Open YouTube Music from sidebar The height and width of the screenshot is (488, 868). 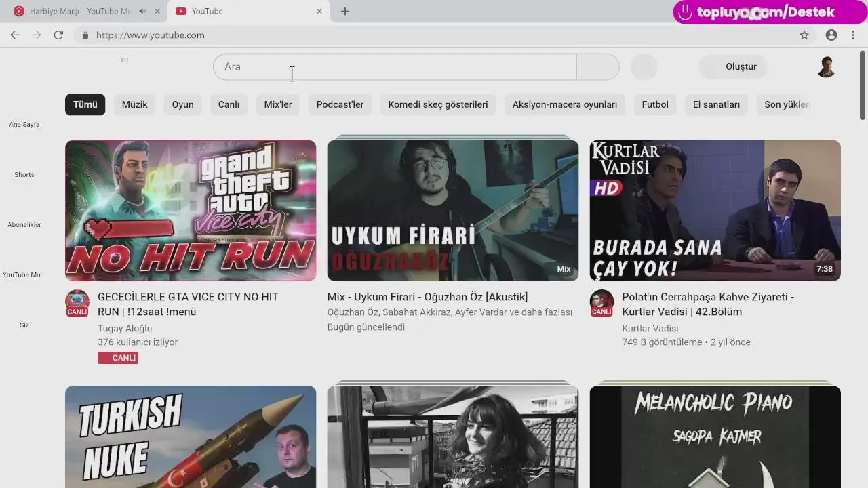pos(24,275)
